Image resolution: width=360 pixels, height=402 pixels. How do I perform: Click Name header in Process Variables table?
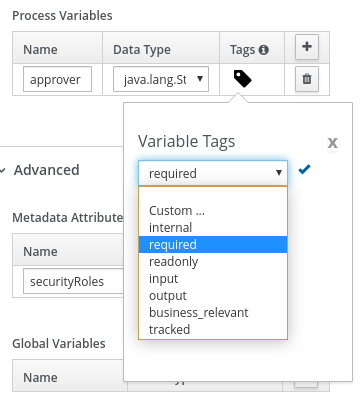pos(40,50)
